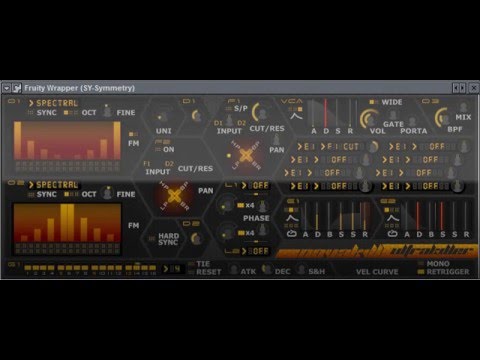Toggle O2 SYNC switch

coord(31,194)
